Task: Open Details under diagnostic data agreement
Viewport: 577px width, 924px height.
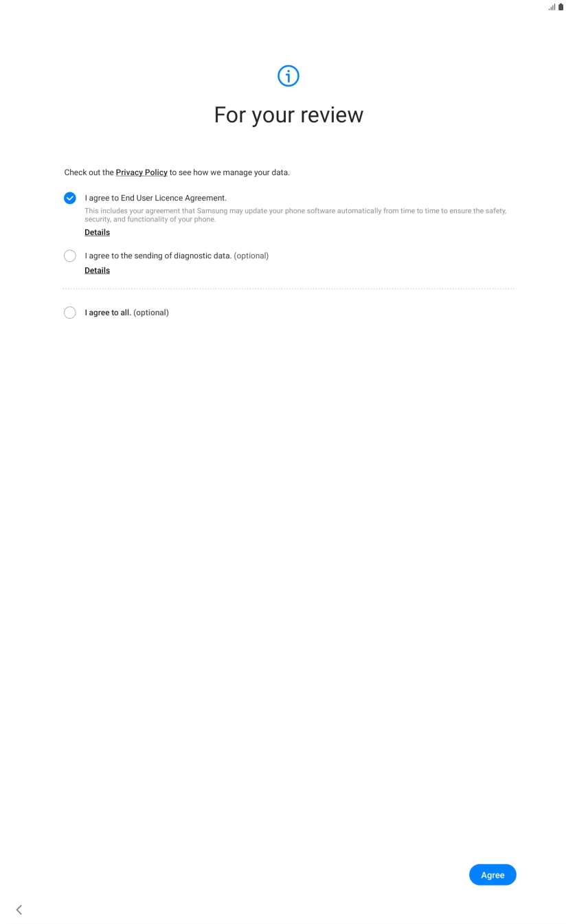Action: tap(97, 270)
